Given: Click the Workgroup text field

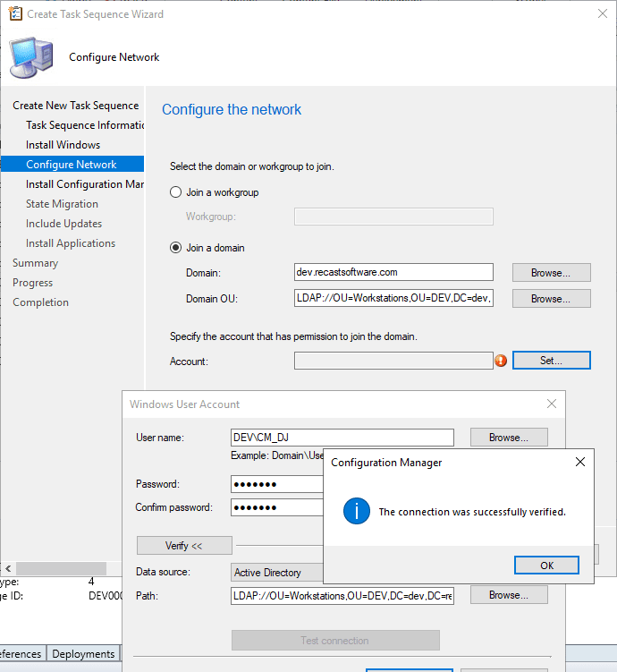Looking at the screenshot, I should (393, 217).
